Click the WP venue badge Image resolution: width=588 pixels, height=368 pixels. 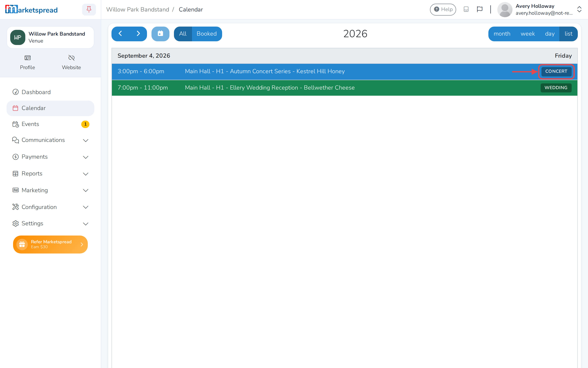[18, 37]
